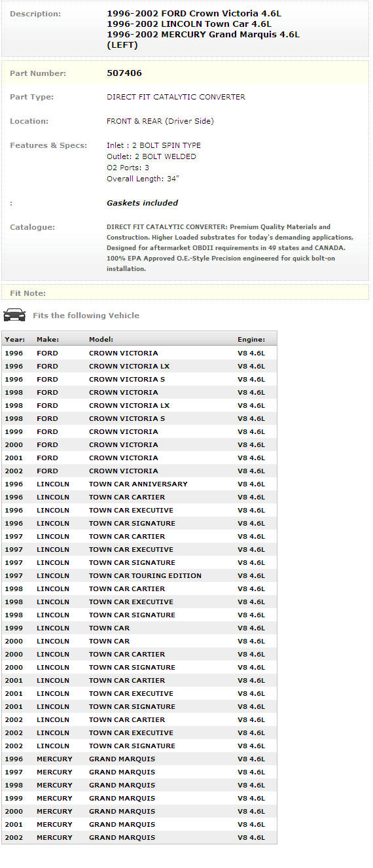This screenshot has width=373, height=868.
Task: Click the Model column header
Action: (101, 340)
